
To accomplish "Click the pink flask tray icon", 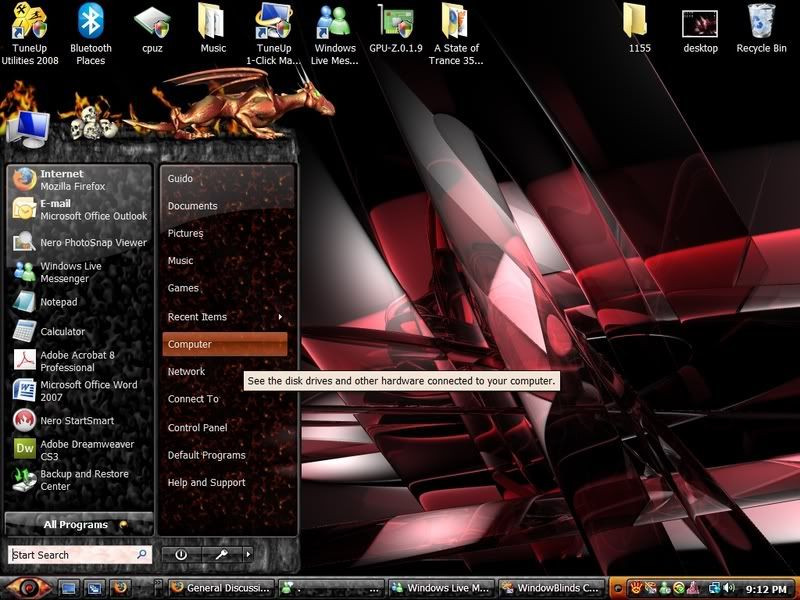I will [x=693, y=588].
